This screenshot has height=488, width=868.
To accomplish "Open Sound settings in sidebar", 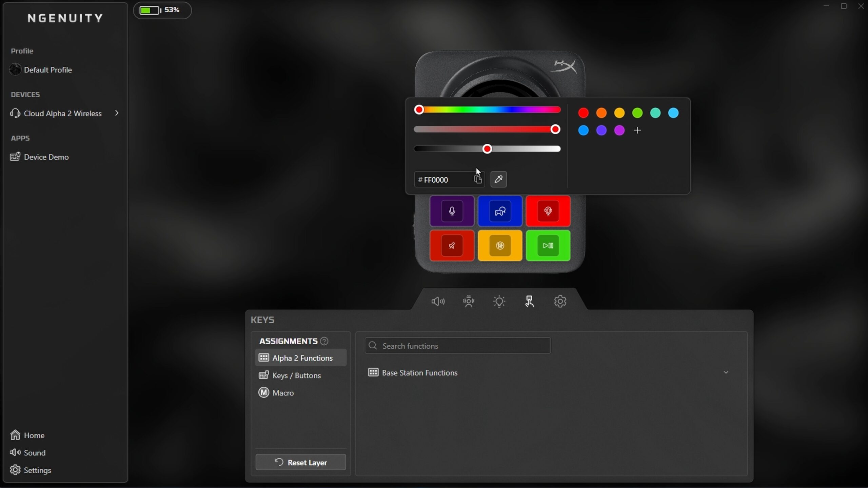I will pyautogui.click(x=35, y=453).
